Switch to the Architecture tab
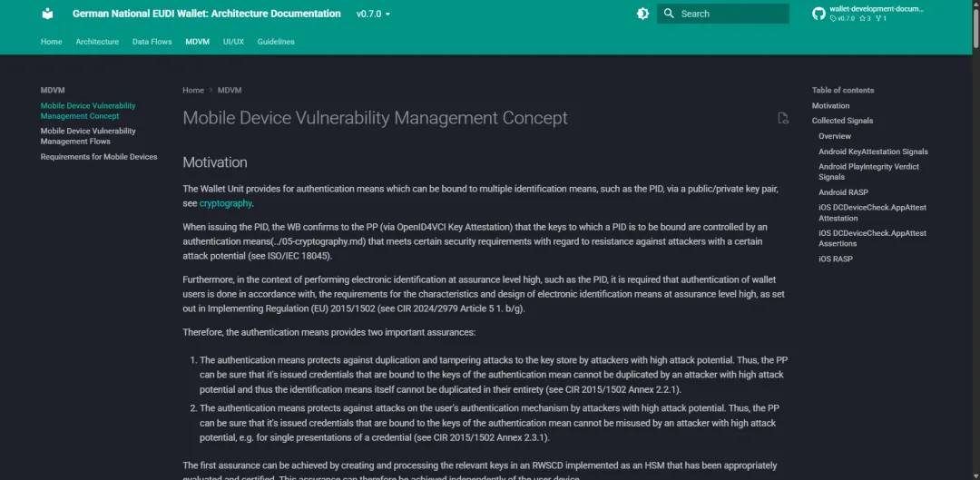 tap(97, 42)
